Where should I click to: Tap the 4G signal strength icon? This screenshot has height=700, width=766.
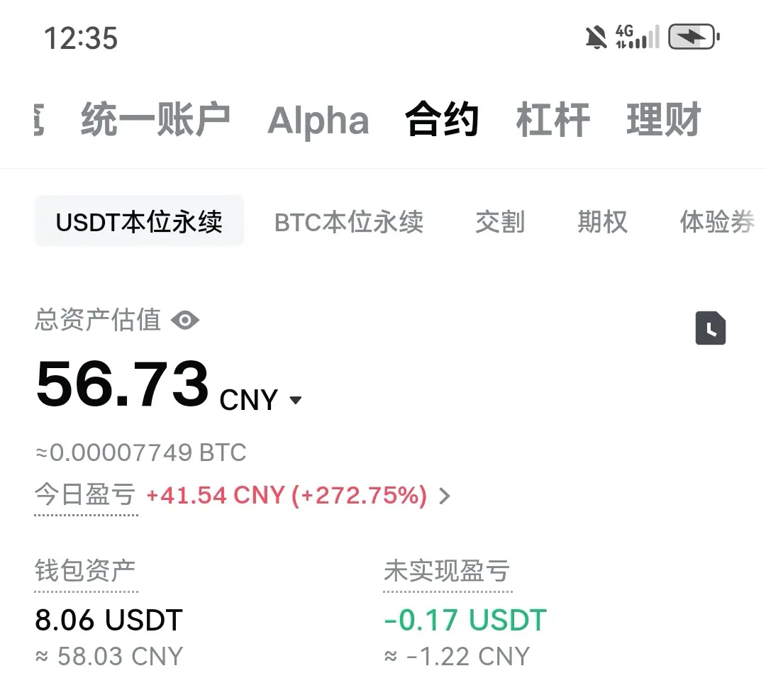pyautogui.click(x=638, y=37)
